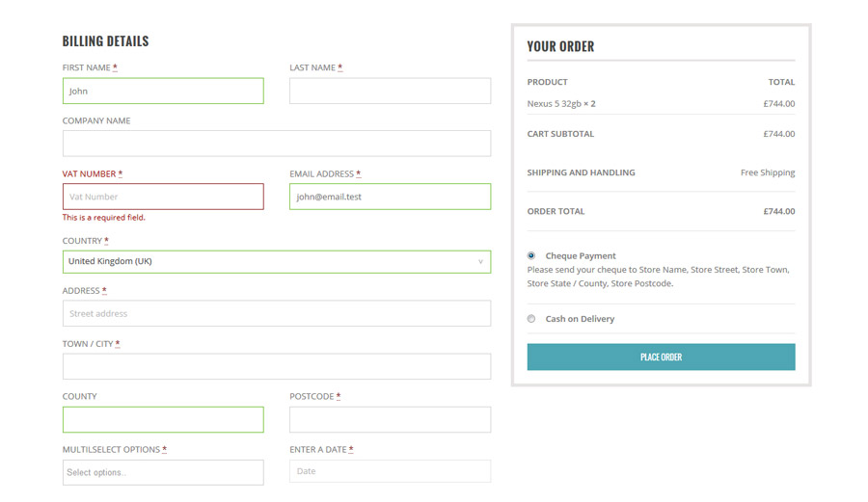Select the Cheque Payment radio button
Viewport: 868px width, 502px height.
coord(531,256)
